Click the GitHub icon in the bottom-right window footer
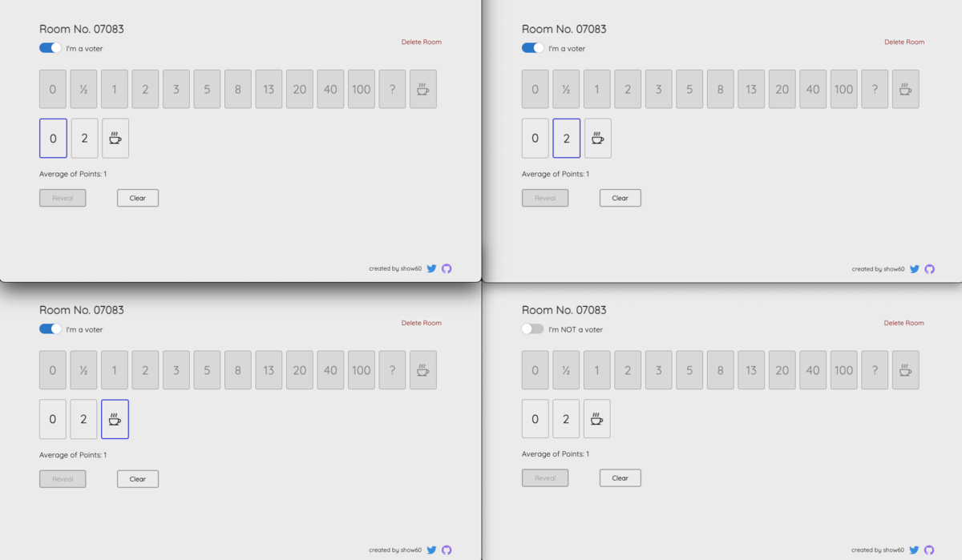 pos(929,550)
